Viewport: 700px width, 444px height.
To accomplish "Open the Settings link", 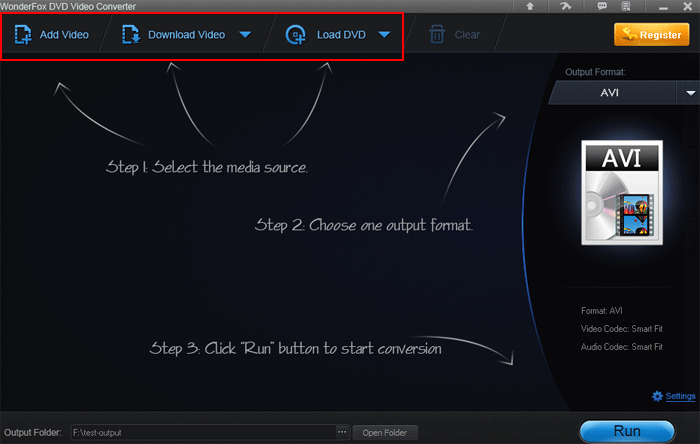I will click(680, 396).
